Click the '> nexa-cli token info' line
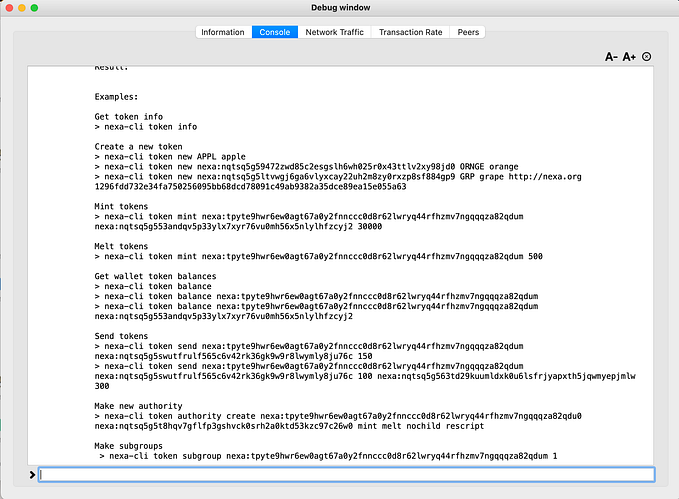The width and height of the screenshot is (679, 499). click(146, 126)
